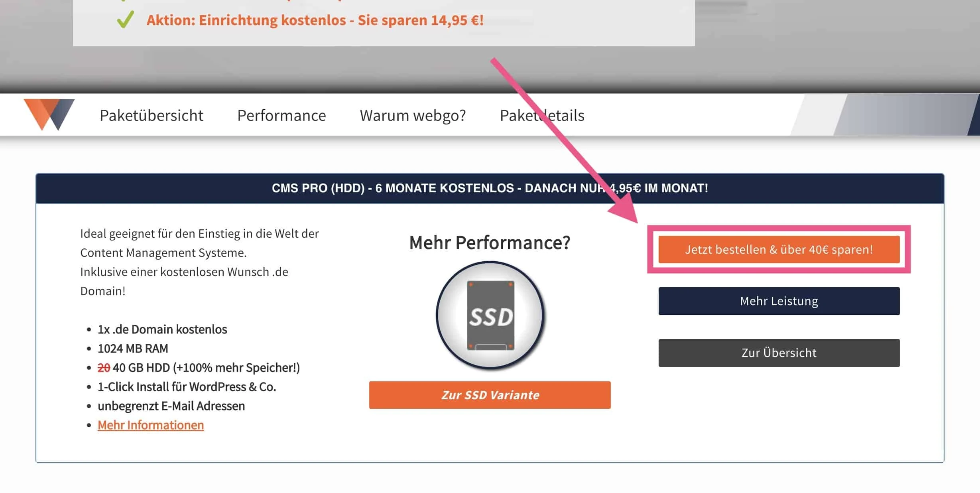The image size is (980, 493).
Task: Select the Performance navigation tab
Action: (x=281, y=115)
